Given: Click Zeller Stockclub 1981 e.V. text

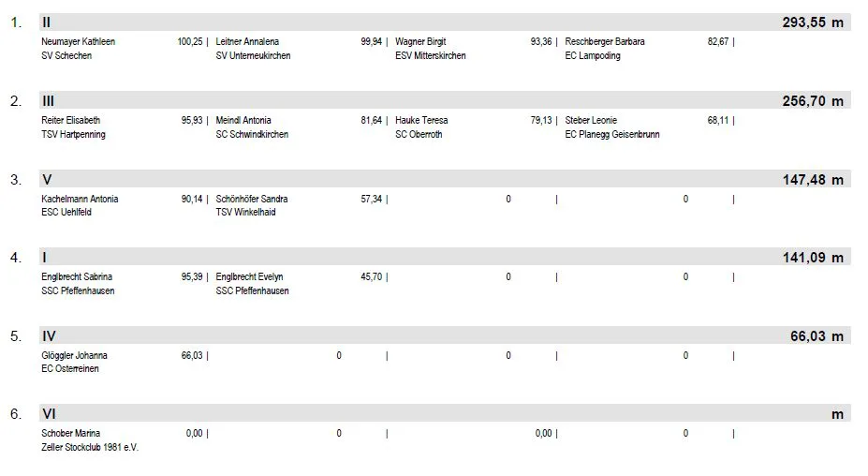Looking at the screenshot, I should tap(90, 447).
